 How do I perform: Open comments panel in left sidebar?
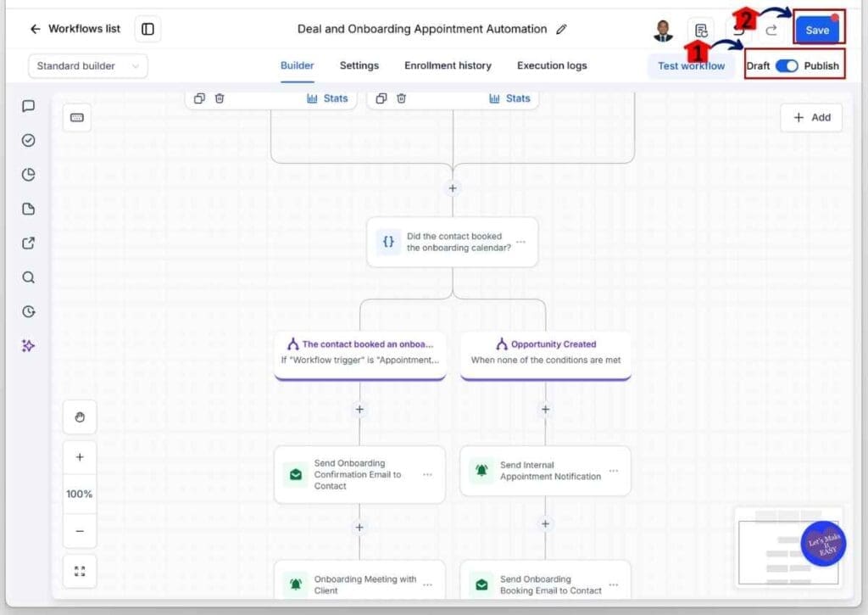(28, 106)
